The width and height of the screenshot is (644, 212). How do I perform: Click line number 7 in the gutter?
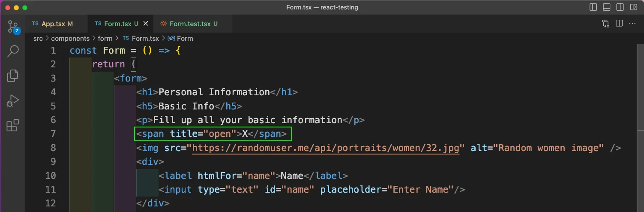[53, 134]
